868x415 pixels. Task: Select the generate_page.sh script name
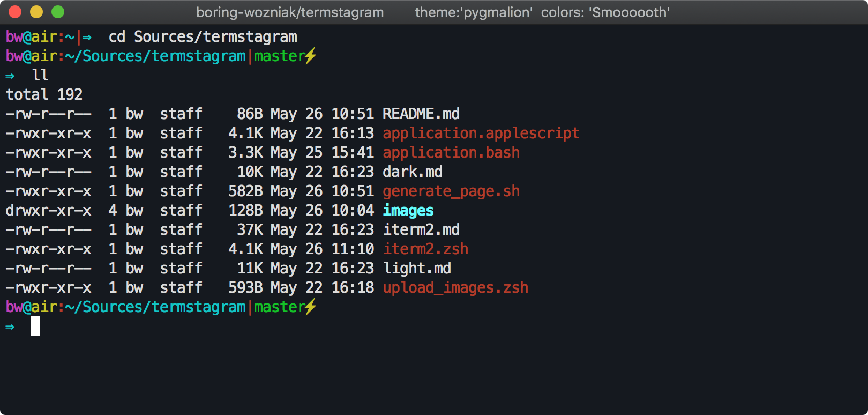451,191
